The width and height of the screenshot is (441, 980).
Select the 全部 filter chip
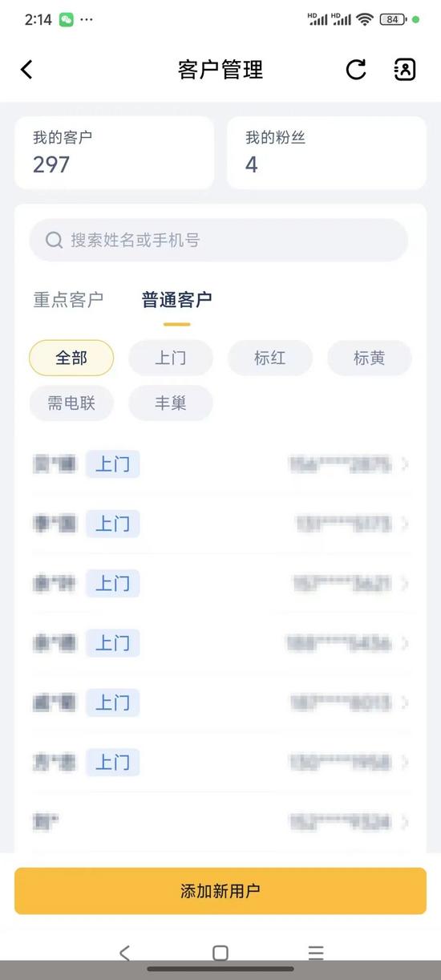pyautogui.click(x=71, y=358)
